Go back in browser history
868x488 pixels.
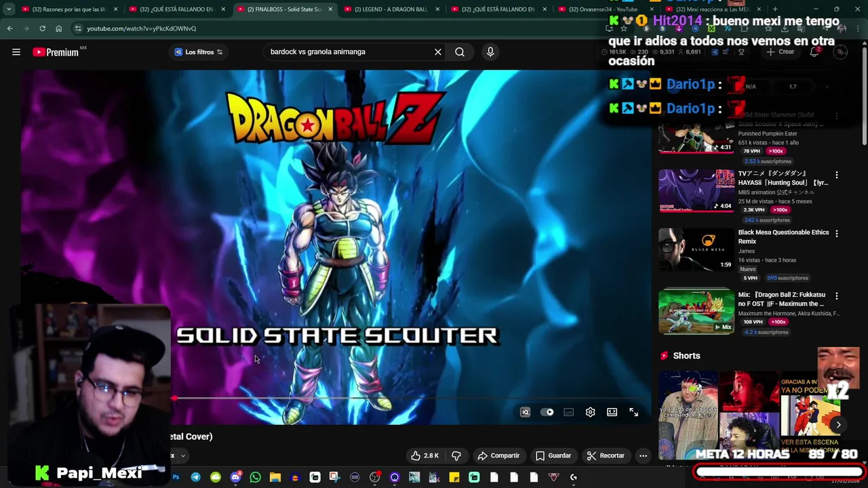(10, 28)
